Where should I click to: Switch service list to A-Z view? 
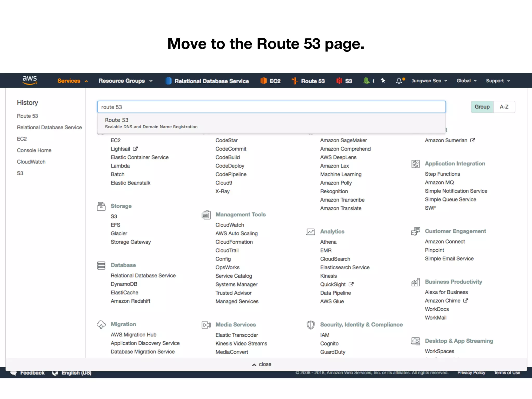click(x=504, y=107)
